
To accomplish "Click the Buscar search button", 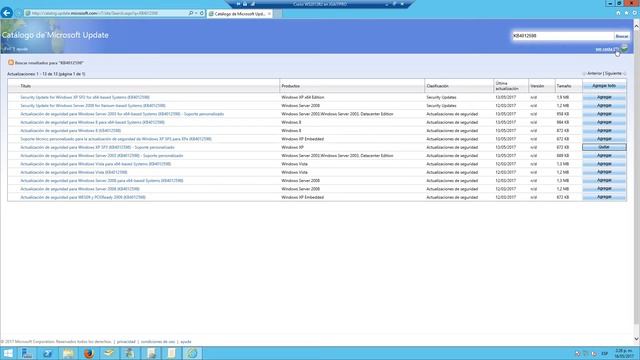I will click(x=622, y=36).
